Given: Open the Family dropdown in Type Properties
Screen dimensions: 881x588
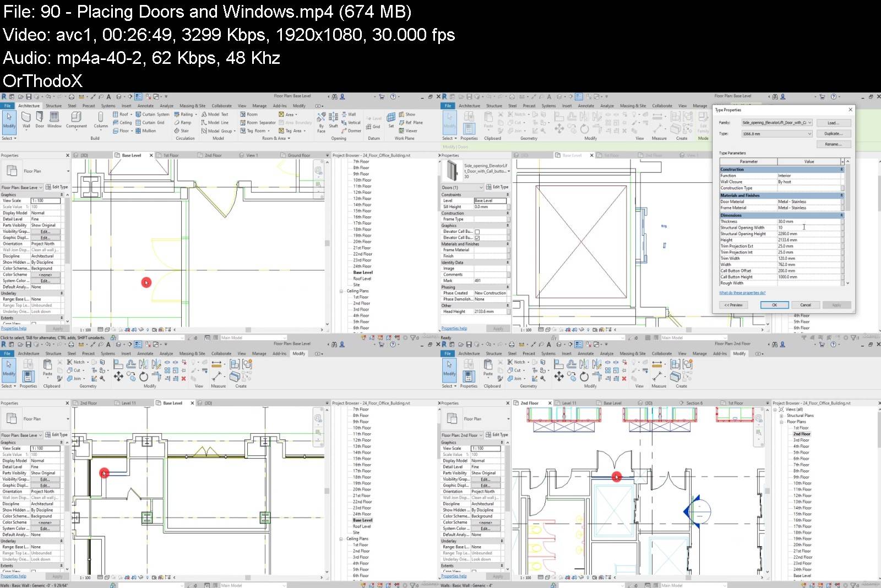Looking at the screenshot, I should click(809, 123).
